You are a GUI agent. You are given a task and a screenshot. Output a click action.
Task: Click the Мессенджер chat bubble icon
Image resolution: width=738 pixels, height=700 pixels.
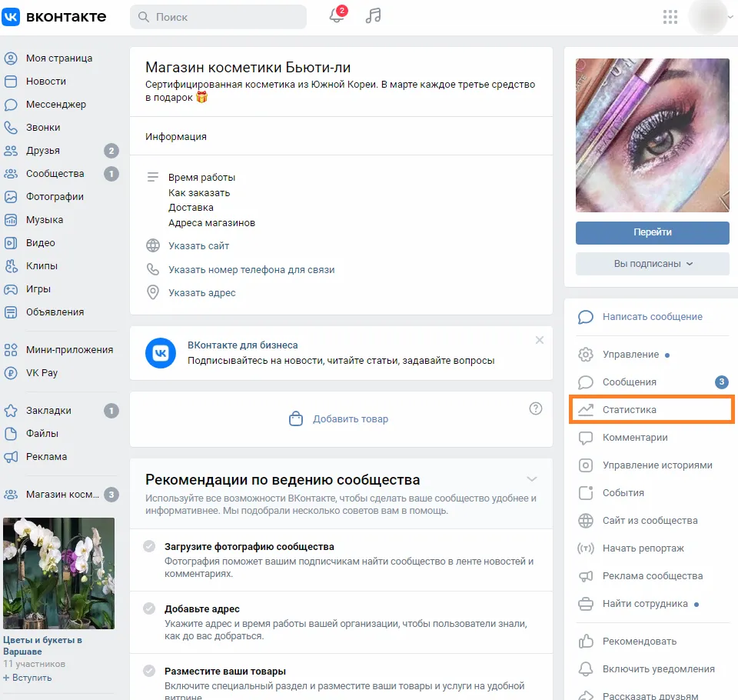[11, 105]
